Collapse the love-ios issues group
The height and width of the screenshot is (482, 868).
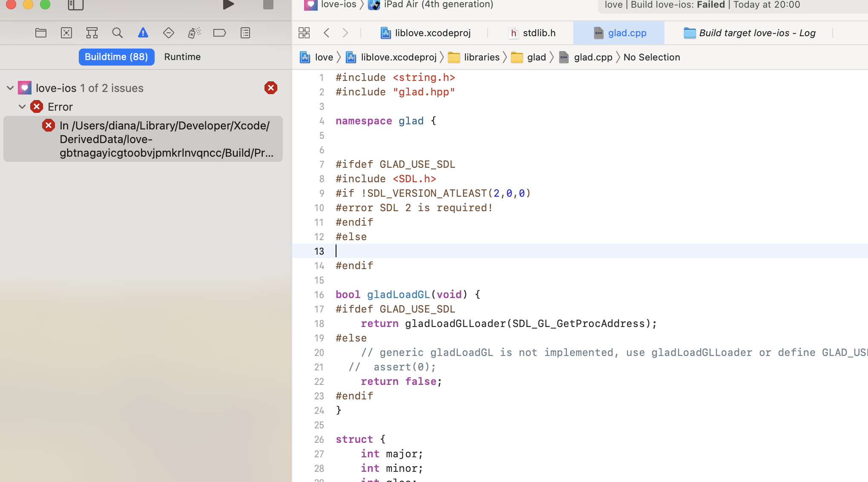pyautogui.click(x=10, y=88)
